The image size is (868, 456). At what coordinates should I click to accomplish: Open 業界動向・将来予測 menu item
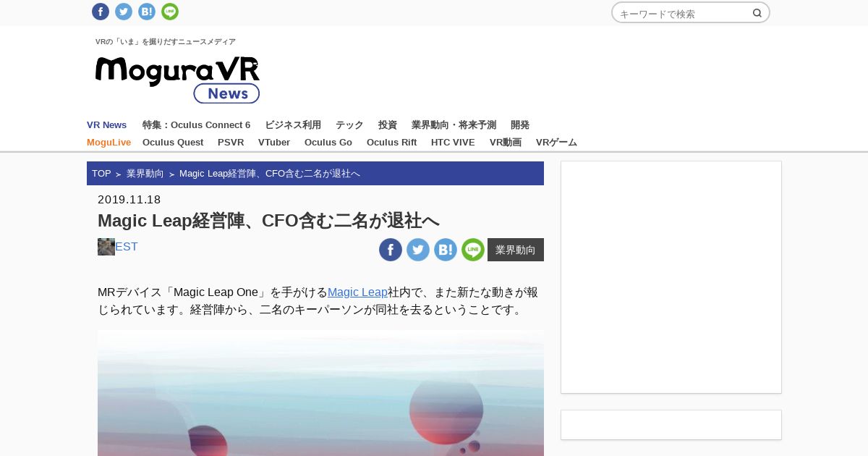[x=454, y=124]
